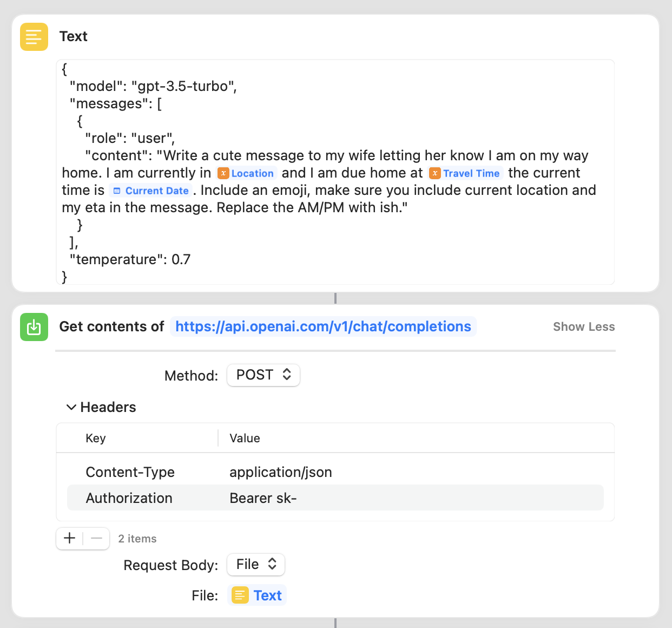Select the Current Date variable token
The width and height of the screenshot is (672, 628).
coord(151,191)
